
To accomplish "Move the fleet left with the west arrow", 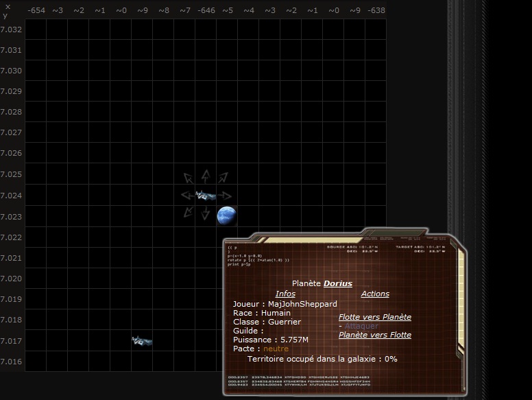I will click(x=186, y=196).
